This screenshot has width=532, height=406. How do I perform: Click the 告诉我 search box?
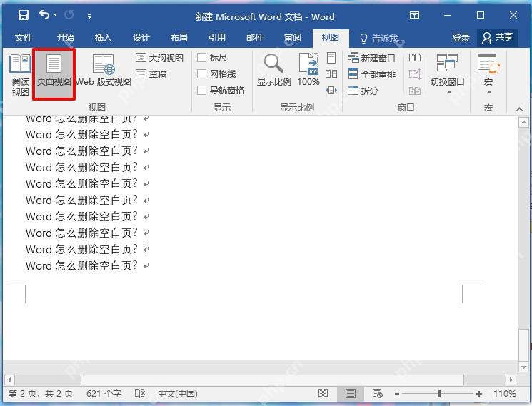[x=383, y=39]
